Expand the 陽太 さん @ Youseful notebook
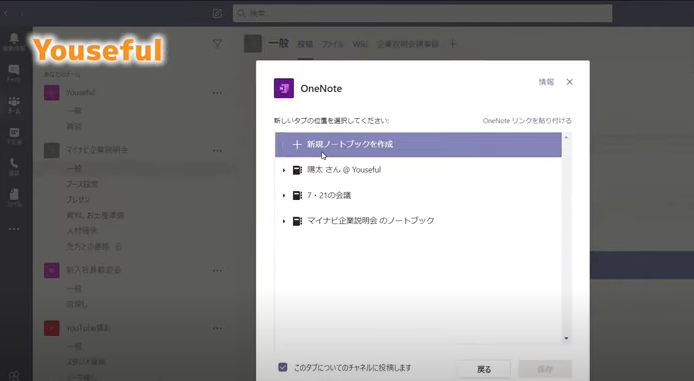This screenshot has width=694, height=381. tap(284, 170)
